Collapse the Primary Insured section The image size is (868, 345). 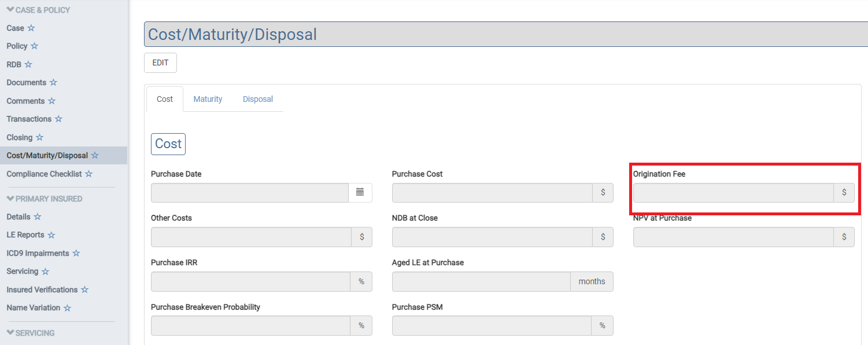pyautogui.click(x=45, y=199)
